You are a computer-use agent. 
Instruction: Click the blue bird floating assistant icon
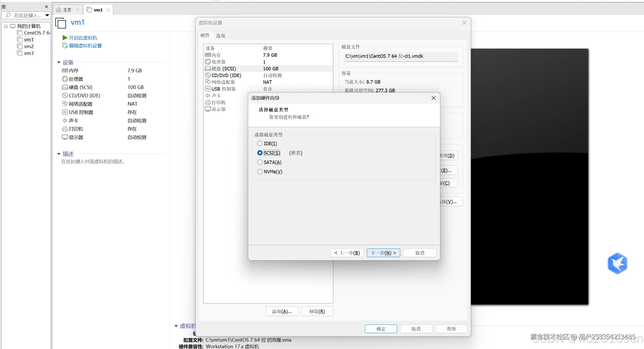tap(617, 263)
